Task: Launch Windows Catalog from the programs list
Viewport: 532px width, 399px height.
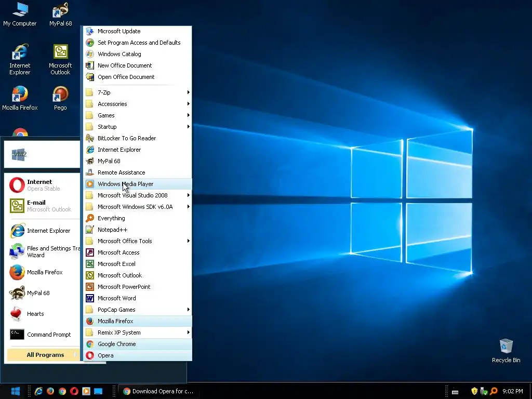Action: coord(138,54)
